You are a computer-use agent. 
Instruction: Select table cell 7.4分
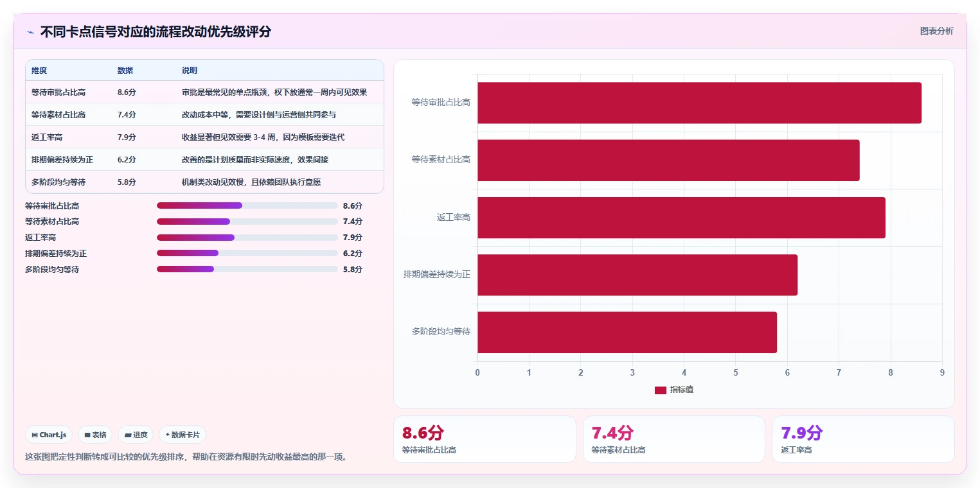point(127,114)
